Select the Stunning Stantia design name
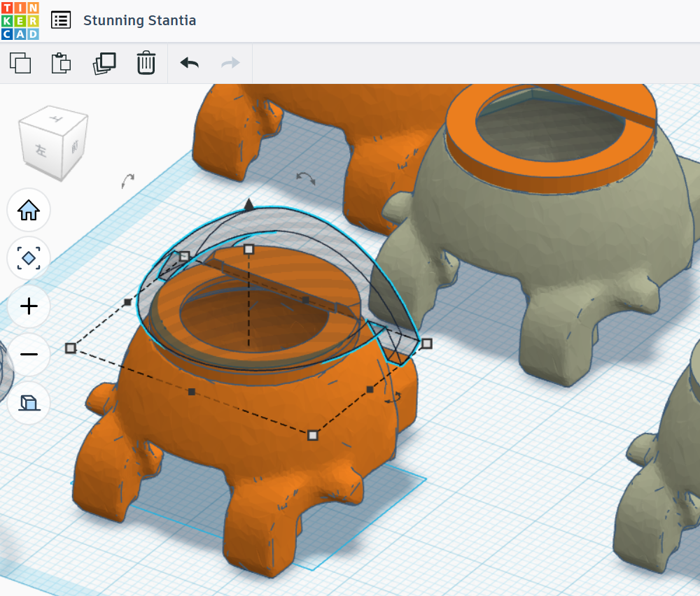 pyautogui.click(x=139, y=20)
